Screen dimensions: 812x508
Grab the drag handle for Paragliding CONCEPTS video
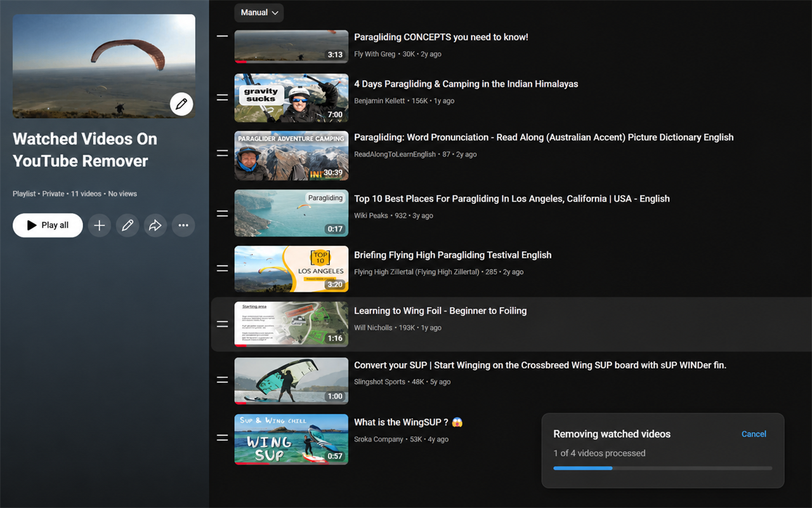222,36
